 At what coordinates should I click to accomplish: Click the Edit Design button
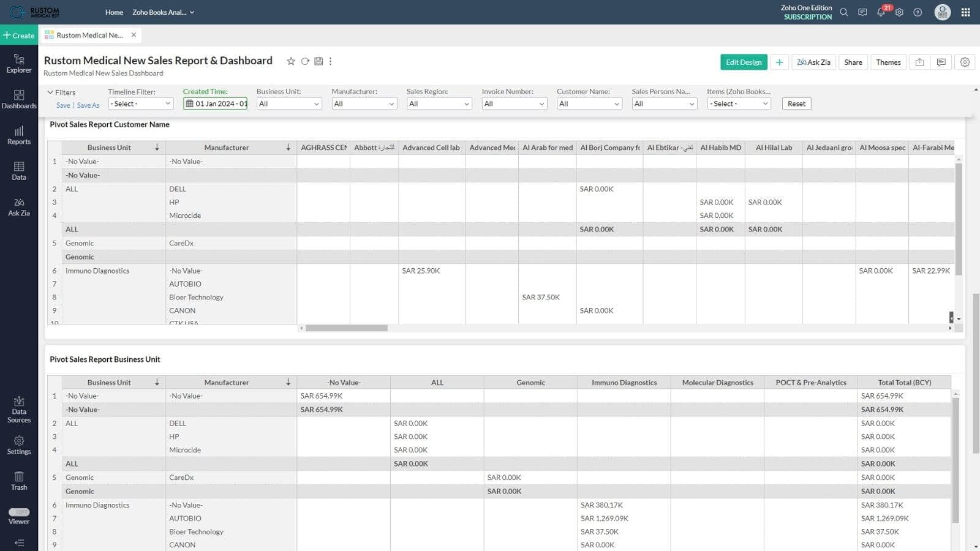(744, 62)
